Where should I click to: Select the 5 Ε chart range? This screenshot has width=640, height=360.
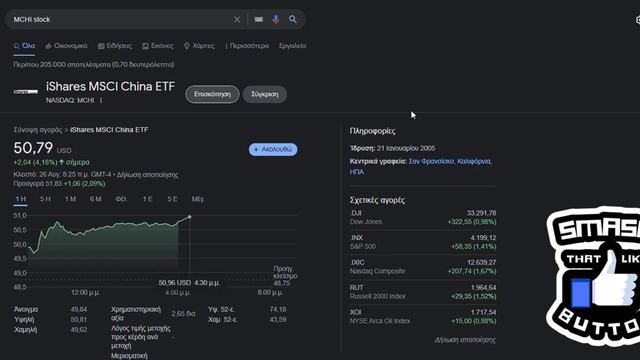click(172, 199)
